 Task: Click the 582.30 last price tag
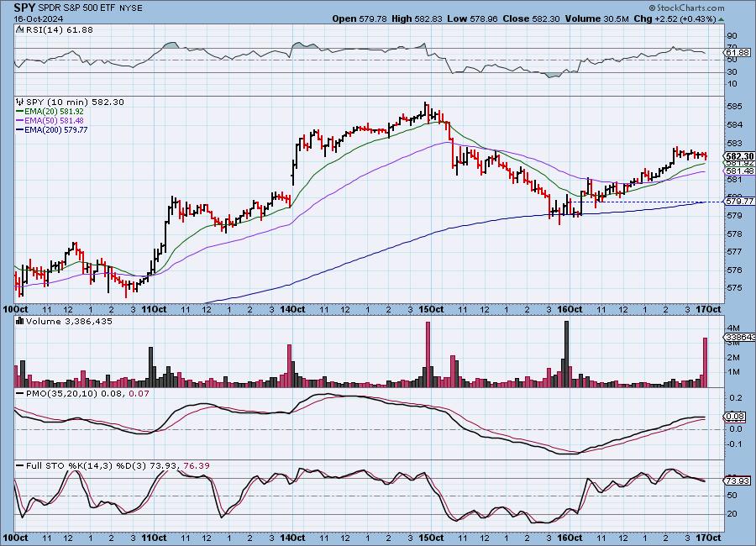point(739,156)
